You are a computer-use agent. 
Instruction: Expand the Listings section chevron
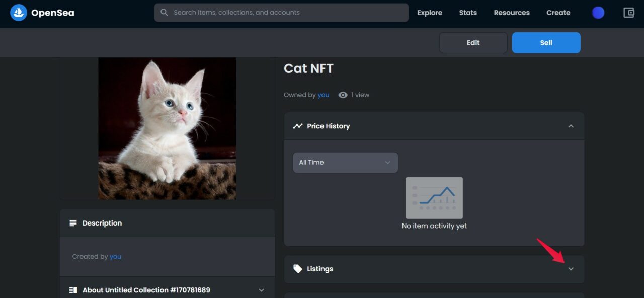[571, 269]
